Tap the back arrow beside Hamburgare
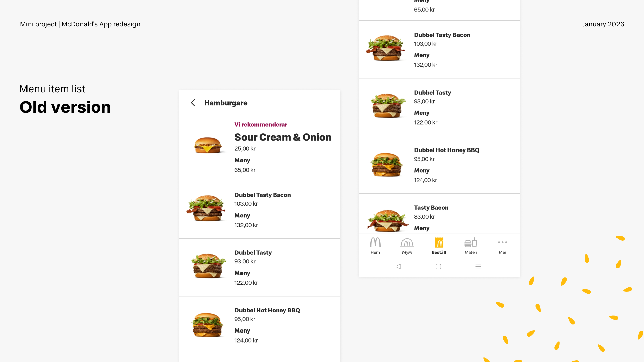This screenshot has width=644, height=362. point(193,103)
